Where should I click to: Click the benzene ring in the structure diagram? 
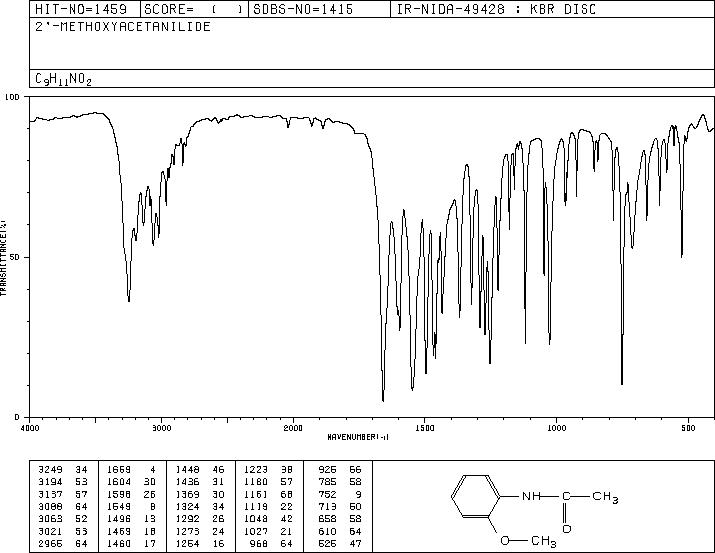(476, 496)
